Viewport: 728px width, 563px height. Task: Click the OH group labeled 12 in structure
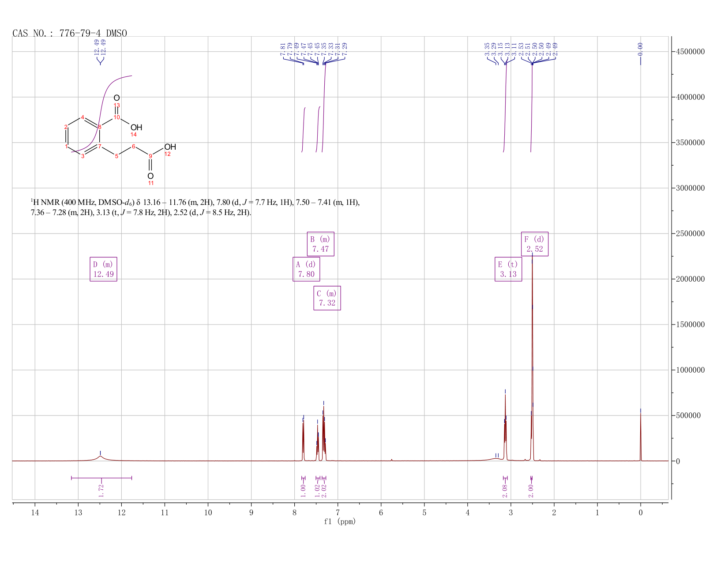(170, 147)
